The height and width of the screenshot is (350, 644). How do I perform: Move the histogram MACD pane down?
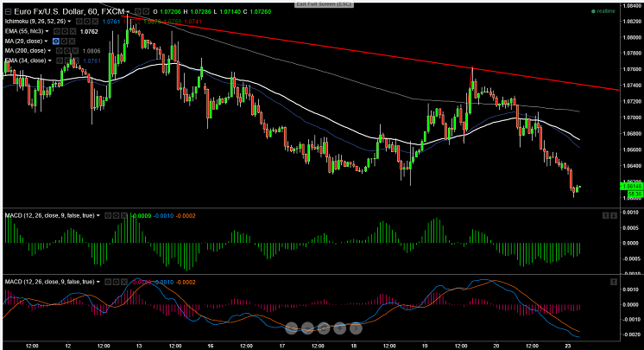[x=614, y=215]
